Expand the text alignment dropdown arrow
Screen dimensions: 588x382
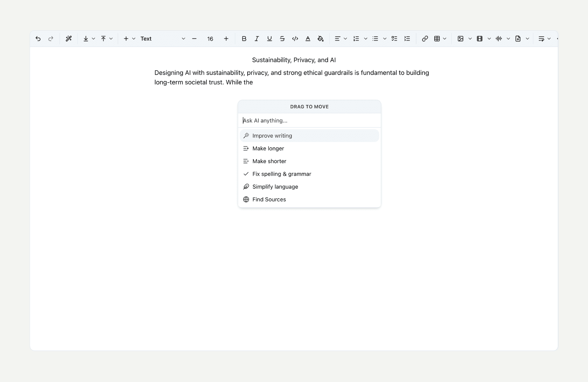click(345, 39)
